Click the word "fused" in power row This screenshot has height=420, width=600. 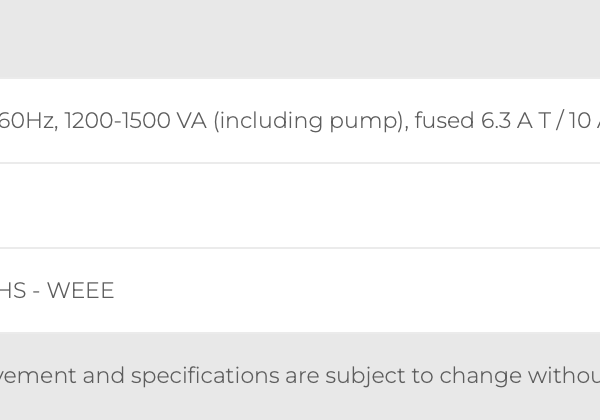coord(444,120)
